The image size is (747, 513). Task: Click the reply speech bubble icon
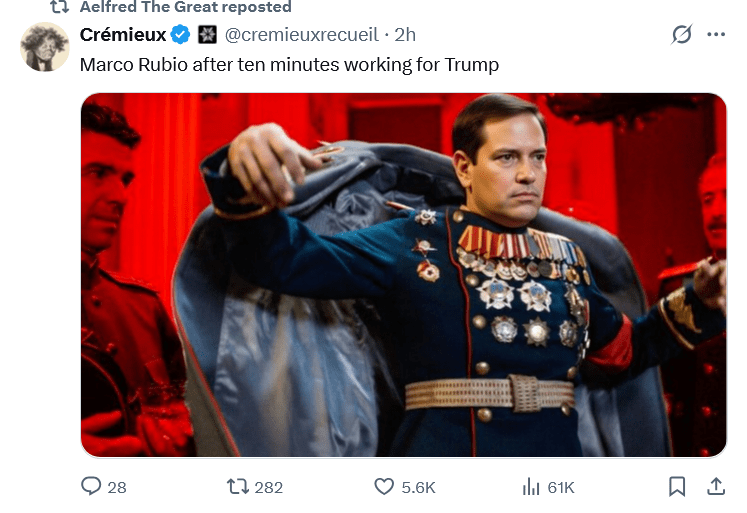[91, 486]
